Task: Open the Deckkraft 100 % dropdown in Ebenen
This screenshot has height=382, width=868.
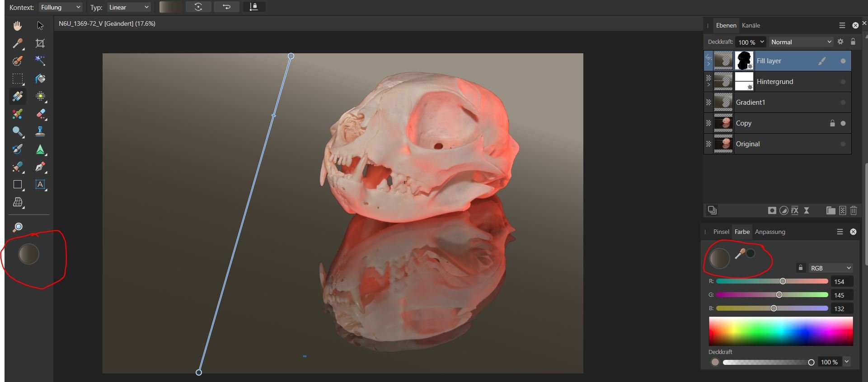Action: [x=751, y=42]
